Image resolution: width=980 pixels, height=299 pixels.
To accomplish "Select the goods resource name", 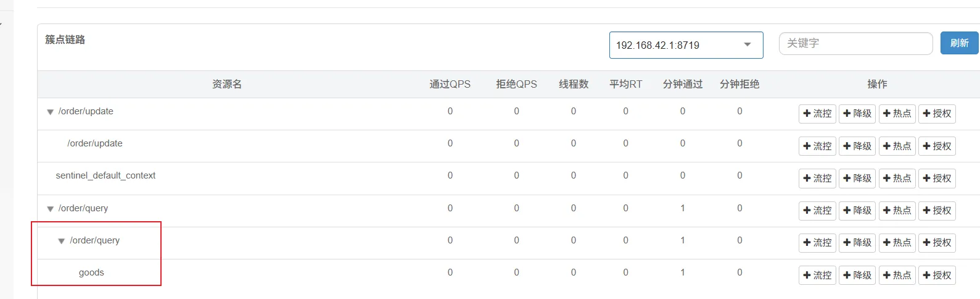I will (91, 272).
